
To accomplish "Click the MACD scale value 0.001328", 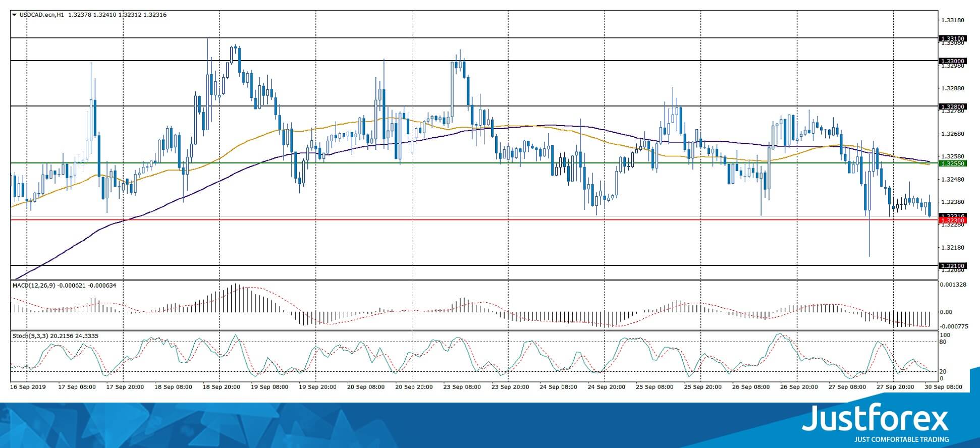I will pyautogui.click(x=953, y=285).
